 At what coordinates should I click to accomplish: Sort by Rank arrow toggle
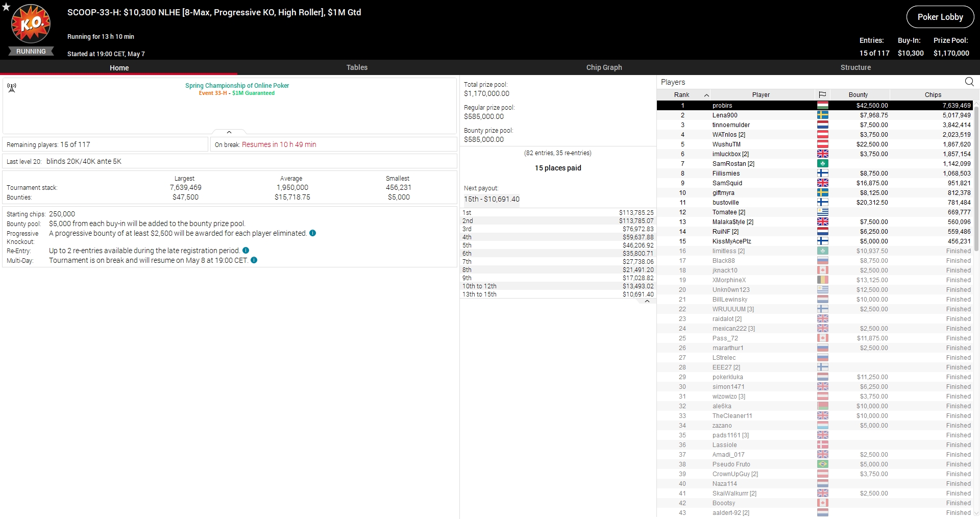coord(706,95)
